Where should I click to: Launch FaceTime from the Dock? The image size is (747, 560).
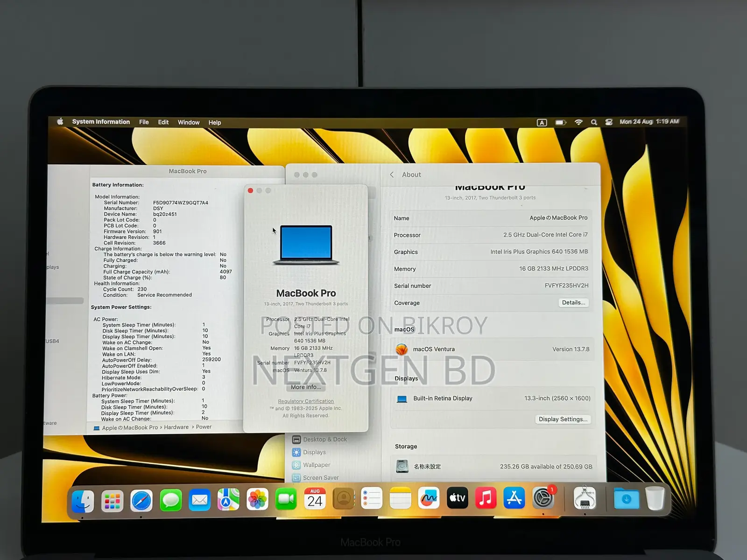[286, 500]
